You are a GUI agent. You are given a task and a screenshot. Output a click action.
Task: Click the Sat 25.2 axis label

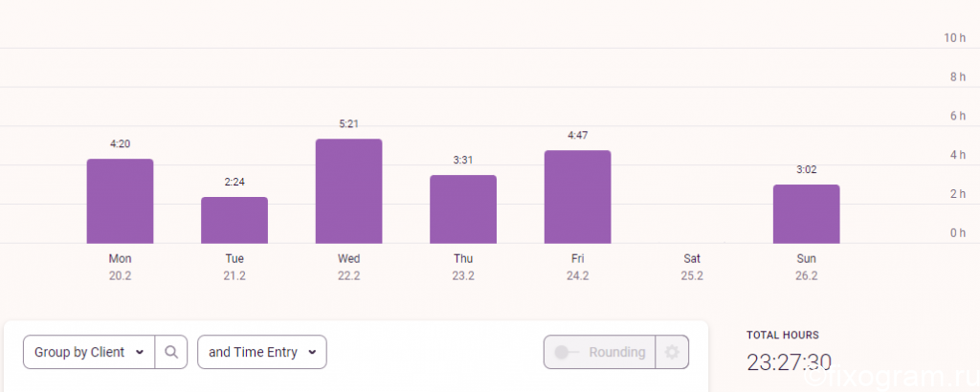692,267
